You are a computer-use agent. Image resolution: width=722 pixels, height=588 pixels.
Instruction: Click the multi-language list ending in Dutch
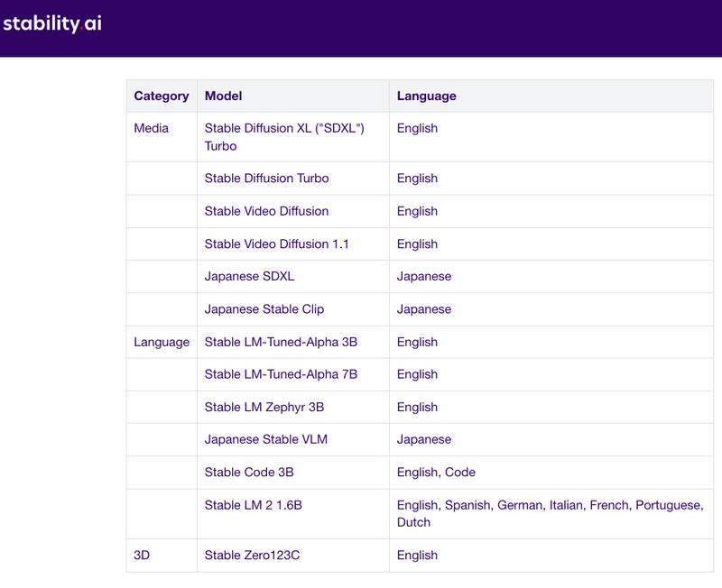pyautogui.click(x=551, y=513)
